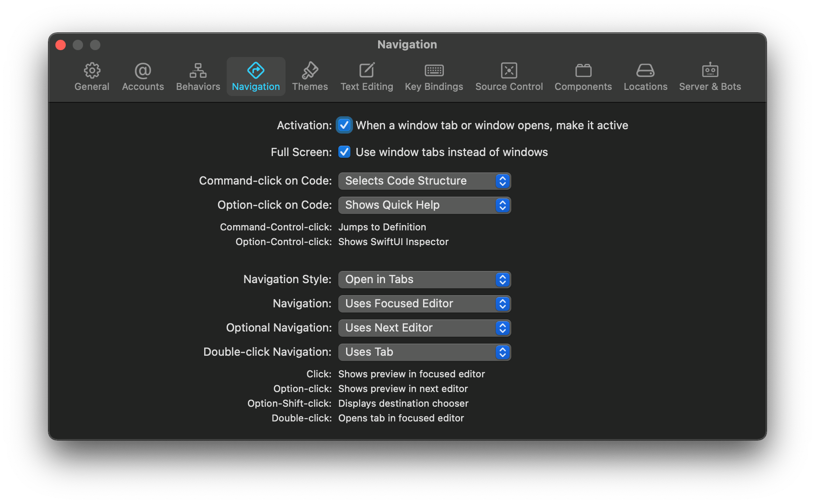Open the Command-click on Code dropdown
The height and width of the screenshot is (504, 815).
click(424, 181)
